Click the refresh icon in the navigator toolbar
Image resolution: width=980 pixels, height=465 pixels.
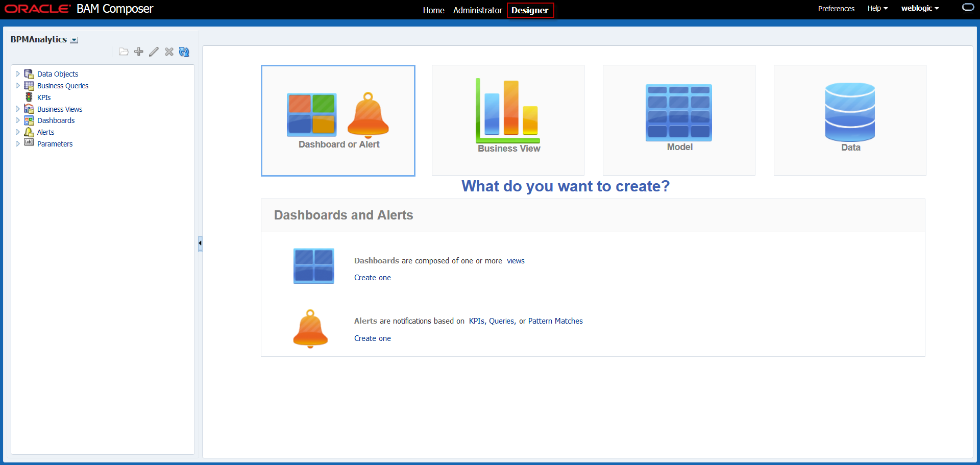(184, 52)
